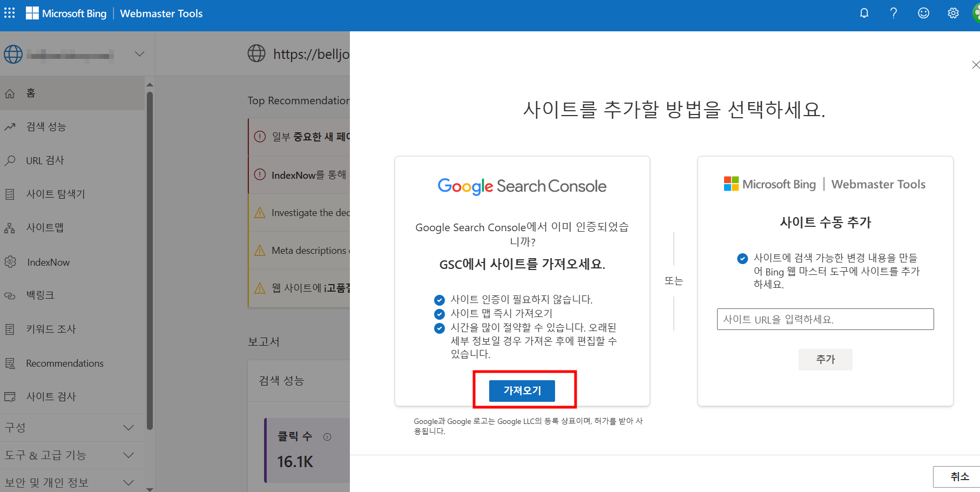The height and width of the screenshot is (492, 980).
Task: Open the help question mark icon
Action: [x=894, y=13]
